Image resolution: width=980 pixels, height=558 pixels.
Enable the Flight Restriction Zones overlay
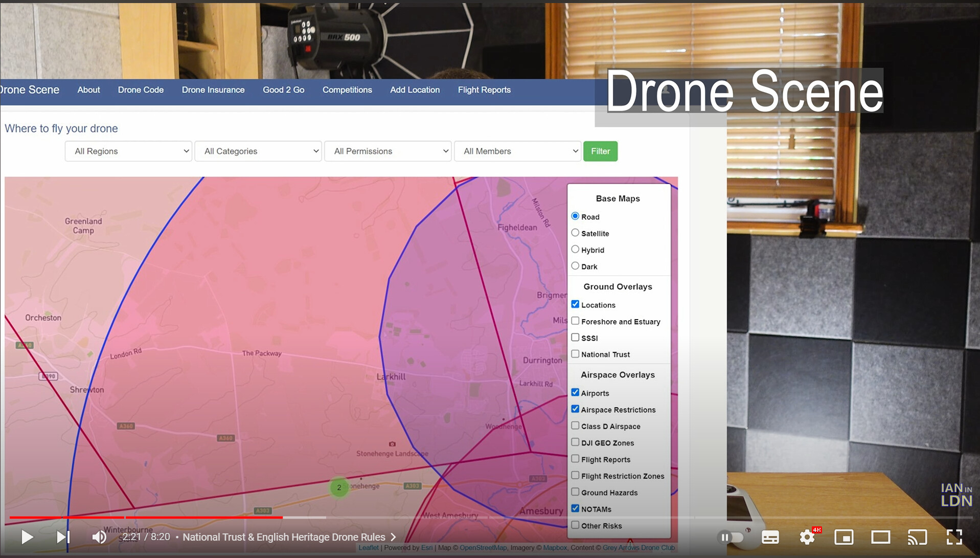[575, 475]
